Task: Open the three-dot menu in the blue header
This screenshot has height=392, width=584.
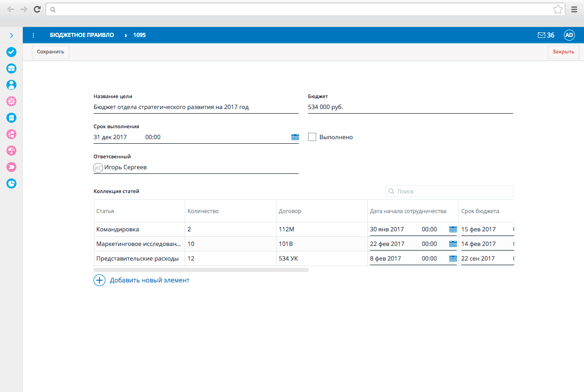Action: tap(33, 35)
